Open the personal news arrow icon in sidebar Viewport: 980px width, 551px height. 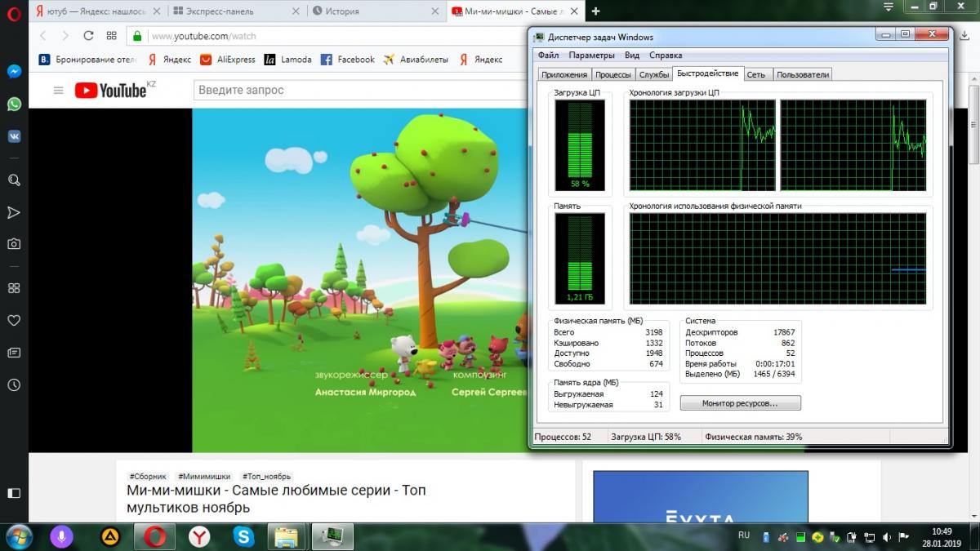[14, 212]
